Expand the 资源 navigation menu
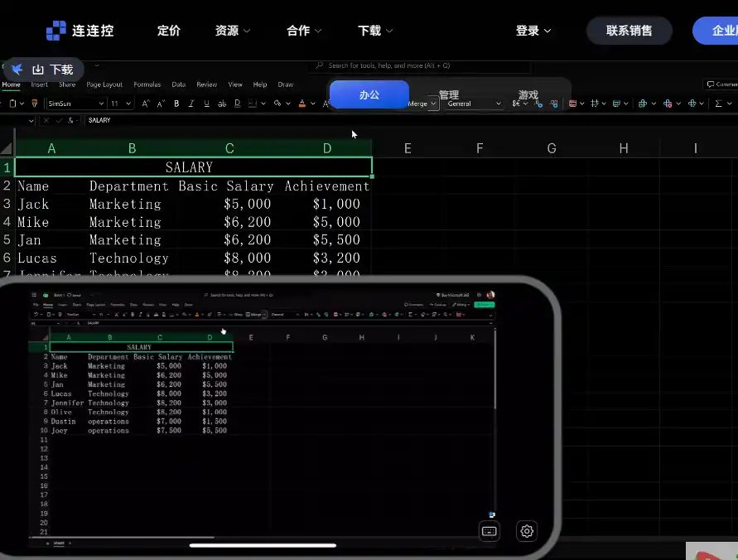The image size is (738, 560). point(233,31)
